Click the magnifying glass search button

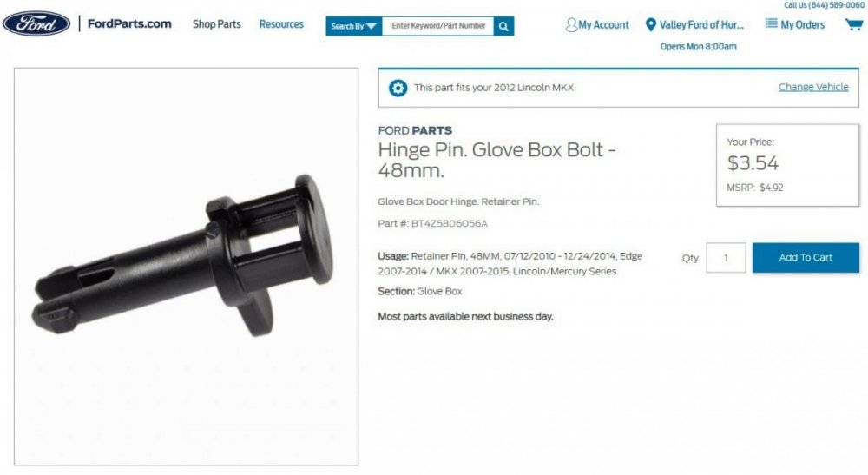coord(503,26)
